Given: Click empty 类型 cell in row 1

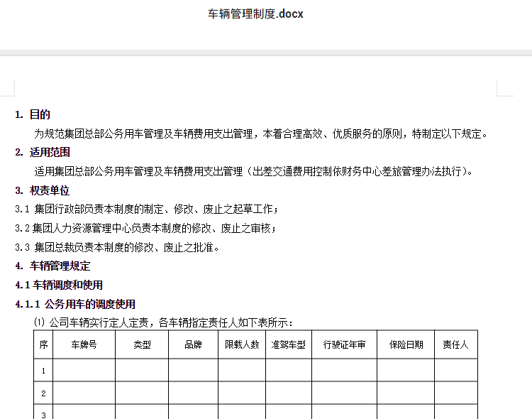Looking at the screenshot, I should click(x=142, y=370).
